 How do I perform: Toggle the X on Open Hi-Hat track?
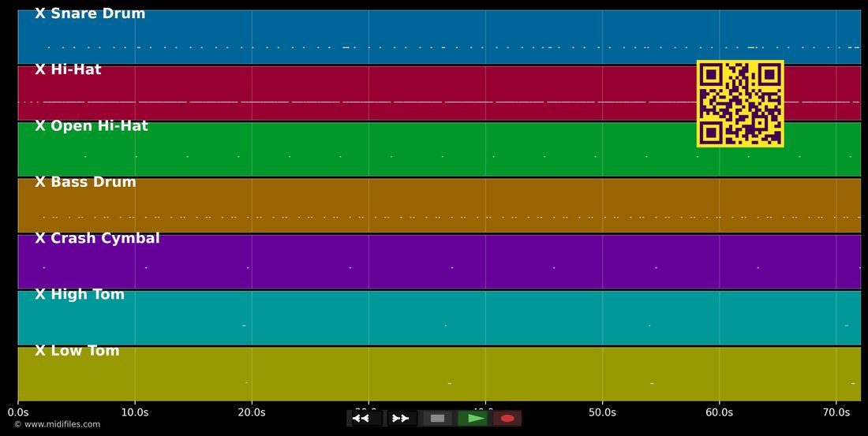[x=40, y=125]
